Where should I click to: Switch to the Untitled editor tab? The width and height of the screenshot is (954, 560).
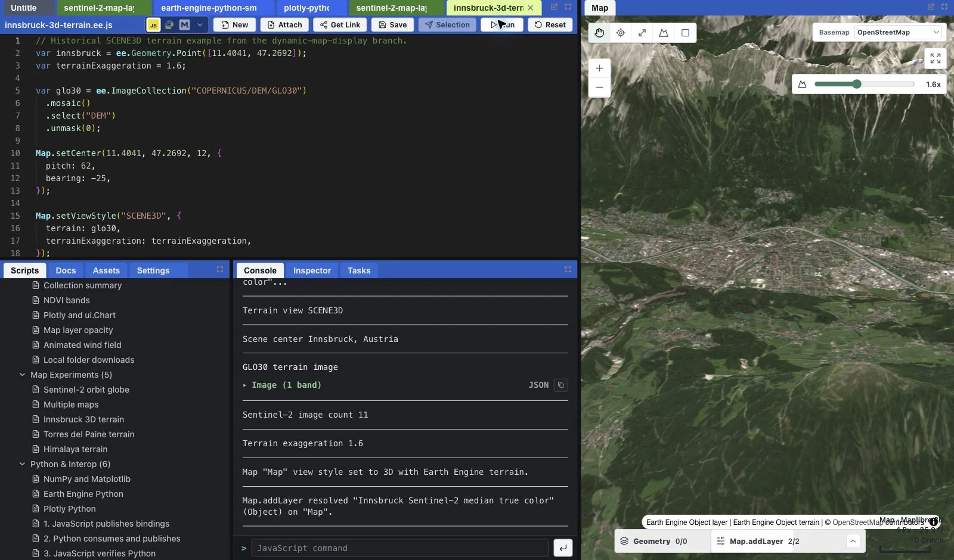coord(24,8)
